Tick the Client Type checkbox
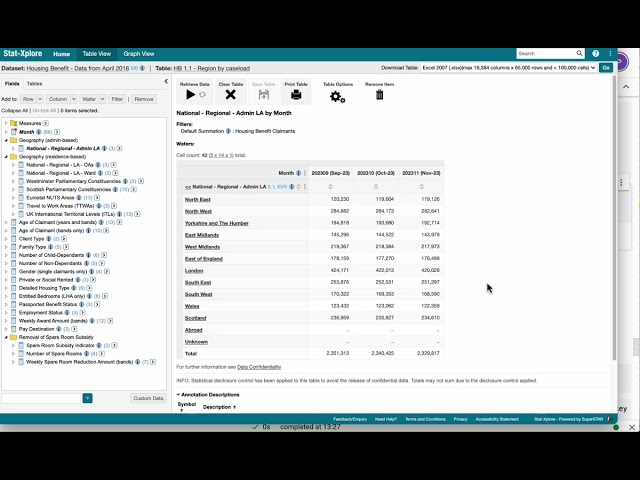 pos(13,239)
